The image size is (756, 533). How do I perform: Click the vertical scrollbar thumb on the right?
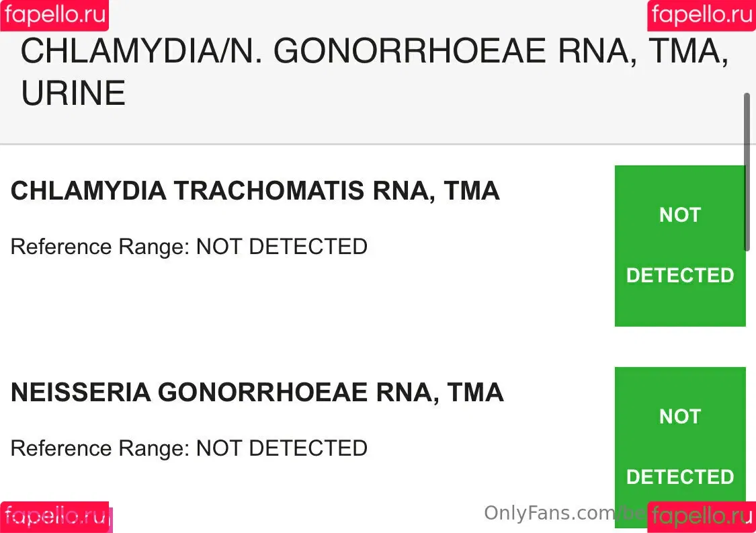[x=746, y=171]
